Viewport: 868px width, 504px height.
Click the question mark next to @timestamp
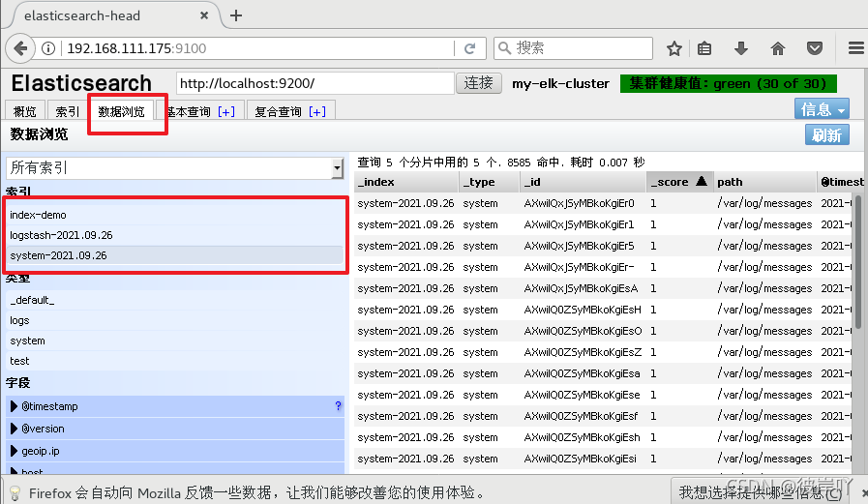339,406
